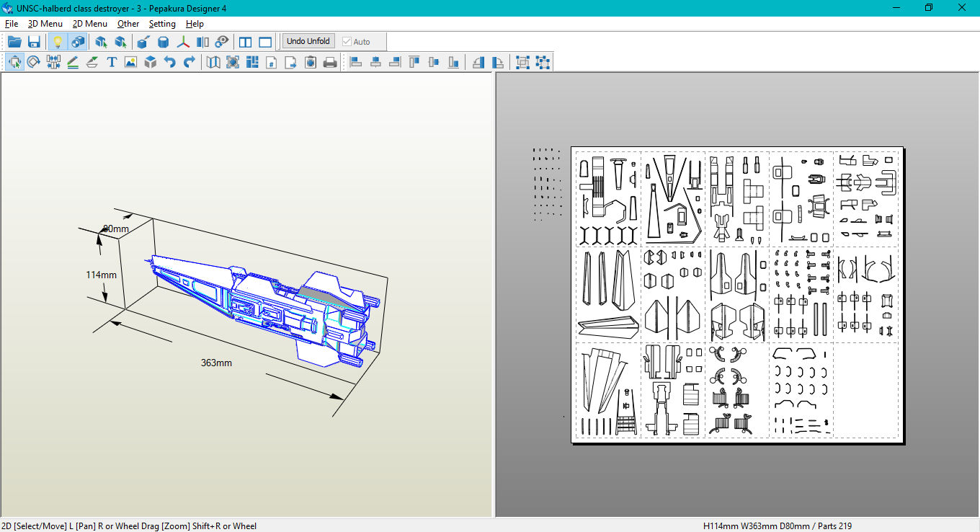This screenshot has width=980, height=532.
Task: Open the 2D Menu
Action: 89,24
